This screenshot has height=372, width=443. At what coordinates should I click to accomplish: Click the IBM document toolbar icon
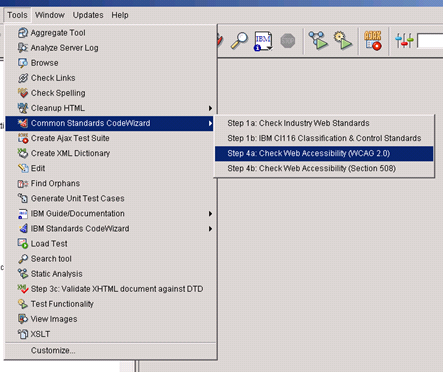(263, 41)
